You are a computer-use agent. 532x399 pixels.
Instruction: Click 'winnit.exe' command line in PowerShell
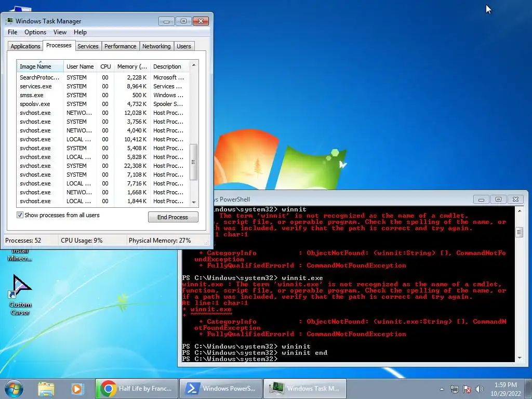[252, 278]
